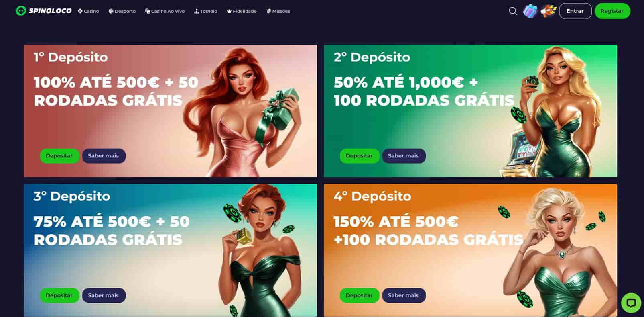The height and width of the screenshot is (317, 644).
Task: Open Casino Ao Vivo page
Action: tap(165, 11)
